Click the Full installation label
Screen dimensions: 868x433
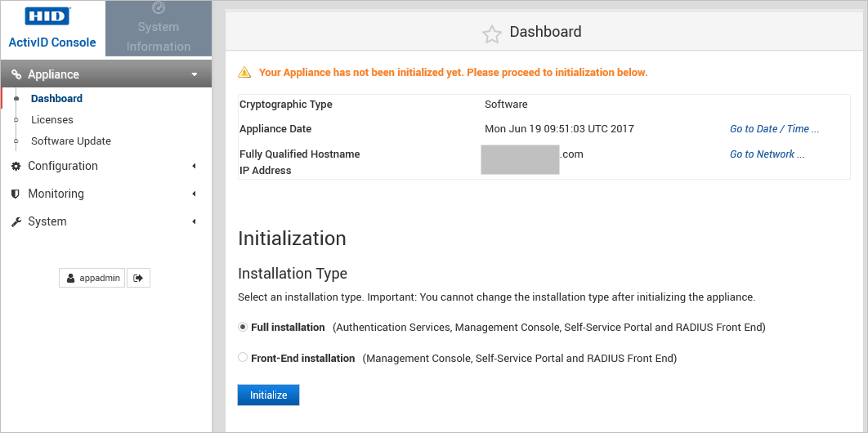(x=288, y=328)
